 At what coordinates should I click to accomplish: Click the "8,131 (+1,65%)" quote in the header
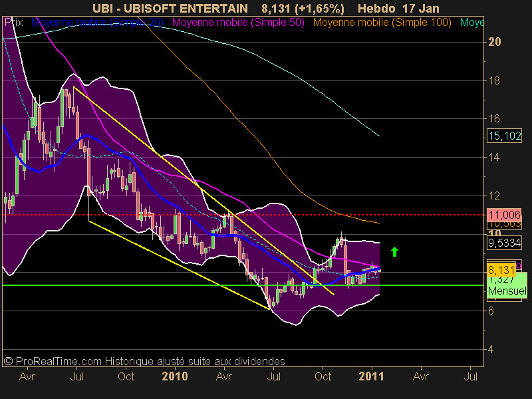(303, 8)
